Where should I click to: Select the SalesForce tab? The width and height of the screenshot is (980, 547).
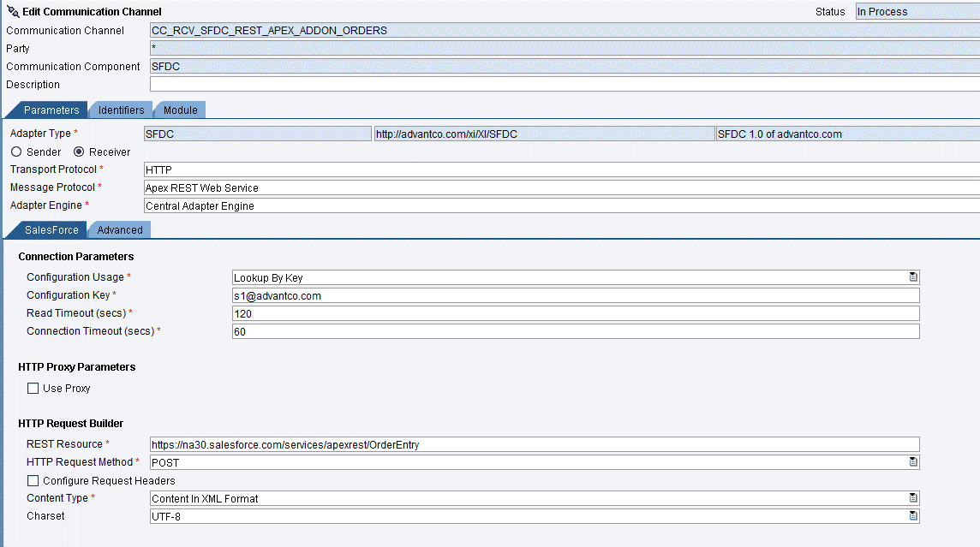click(51, 229)
